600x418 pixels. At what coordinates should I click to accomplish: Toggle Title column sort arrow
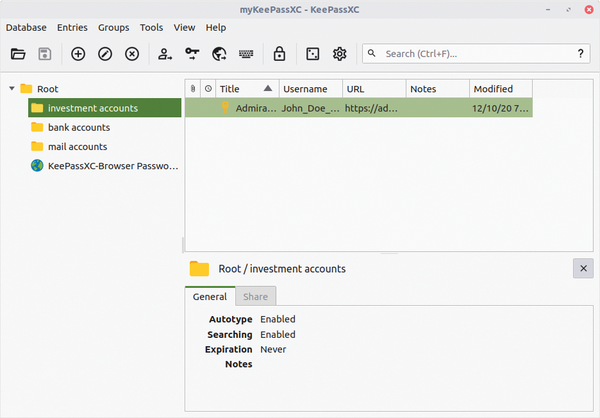[268, 88]
